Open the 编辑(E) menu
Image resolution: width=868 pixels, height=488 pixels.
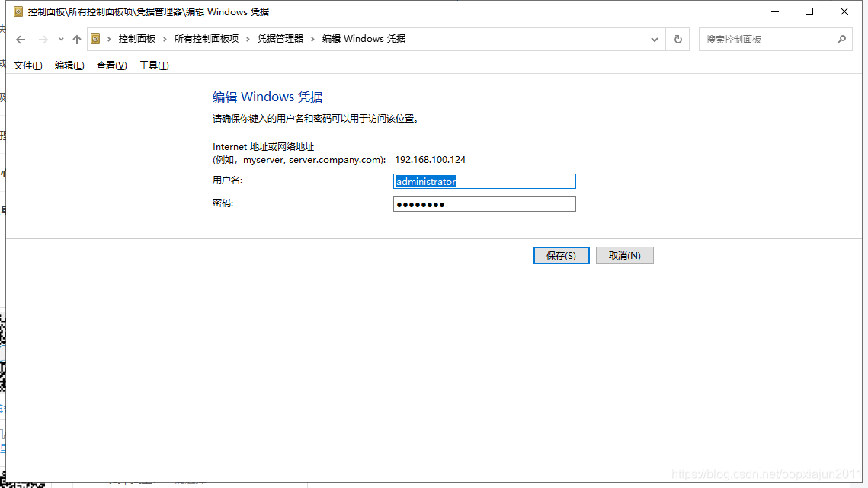[x=69, y=65]
